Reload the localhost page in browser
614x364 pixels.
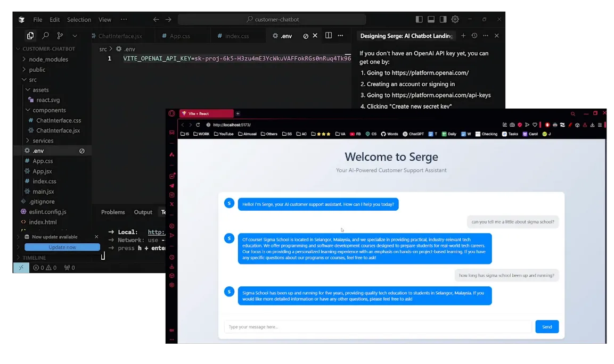click(x=198, y=125)
